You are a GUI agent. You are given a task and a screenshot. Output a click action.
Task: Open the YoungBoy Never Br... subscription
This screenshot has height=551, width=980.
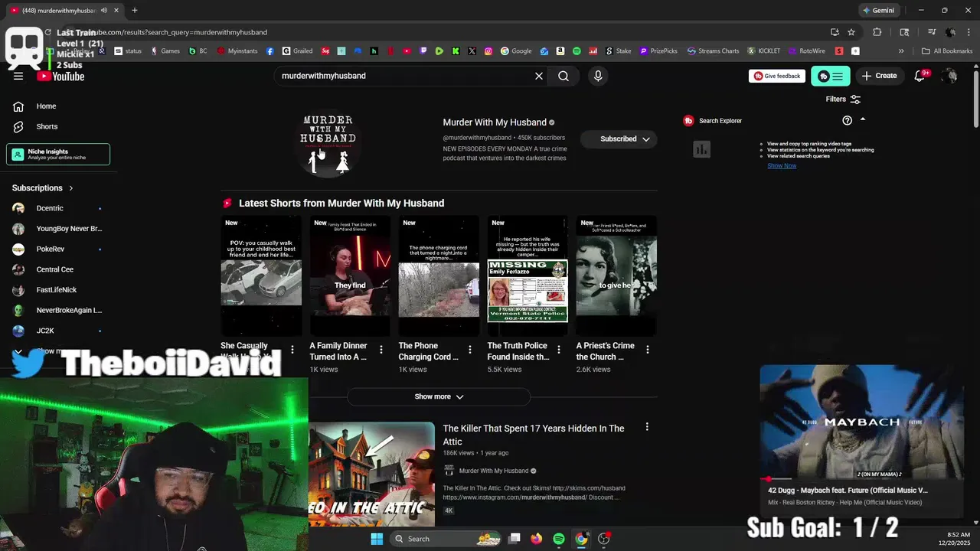pyautogui.click(x=58, y=229)
